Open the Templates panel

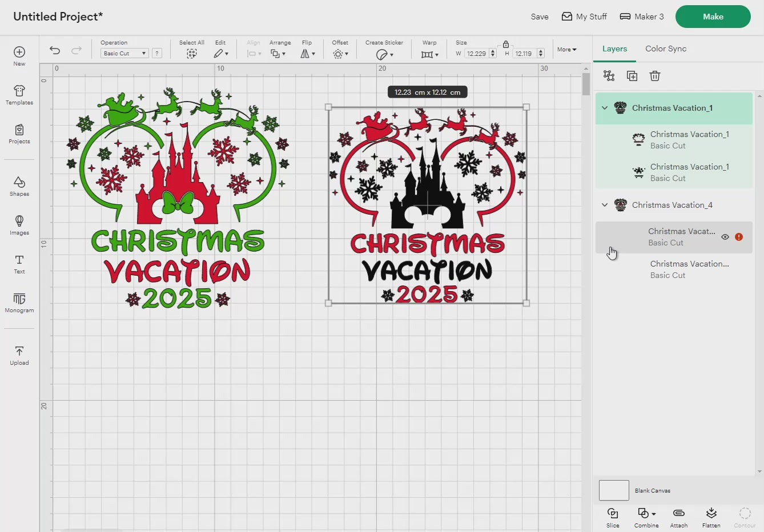click(x=19, y=95)
